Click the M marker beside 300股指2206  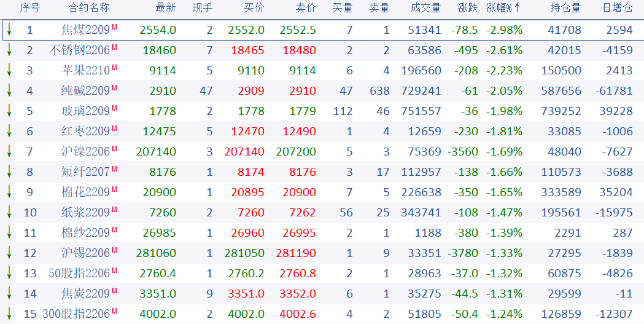[x=114, y=312]
